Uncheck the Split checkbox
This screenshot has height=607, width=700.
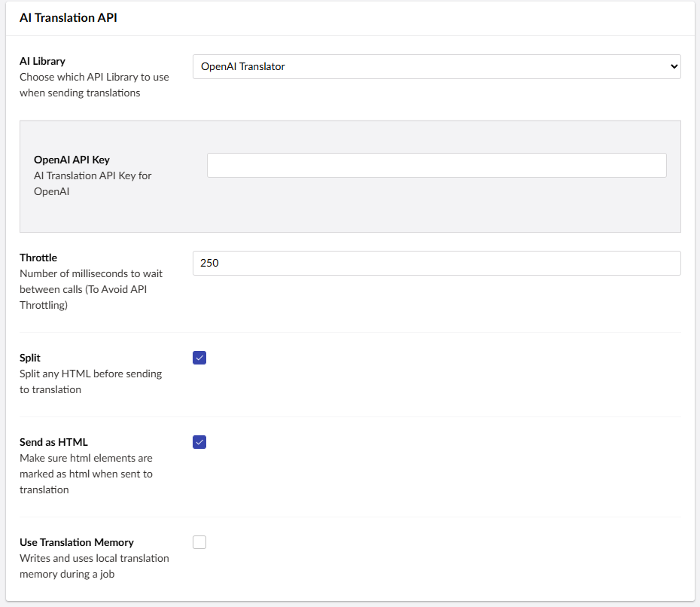(199, 358)
